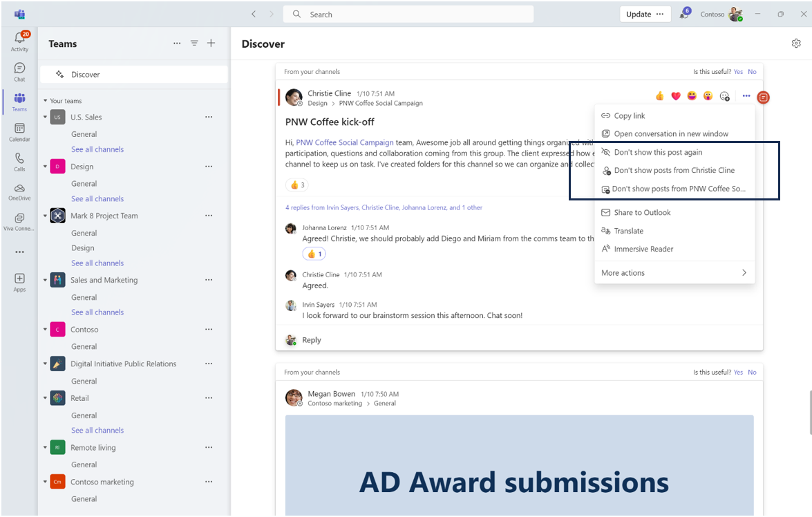Add heart reaction to Christie Cline's post
This screenshot has width=812, height=517.
tap(676, 96)
